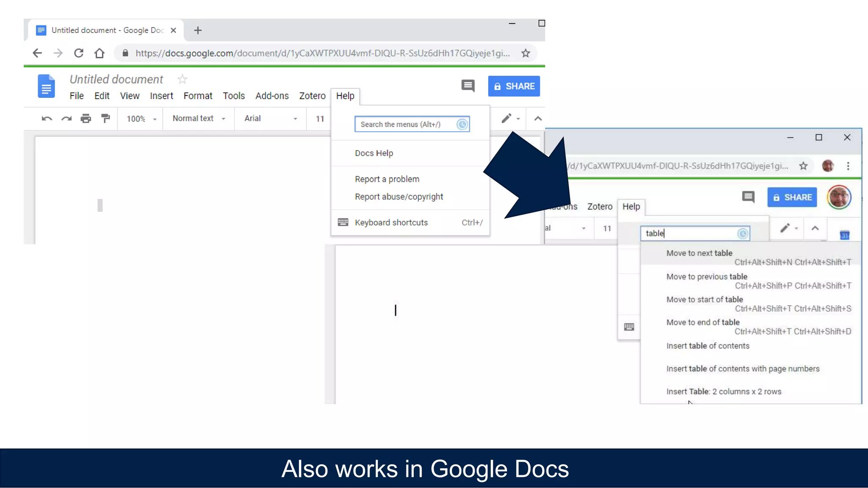Collapse the menus with the chevron up arrow
The image size is (868, 488).
[538, 119]
